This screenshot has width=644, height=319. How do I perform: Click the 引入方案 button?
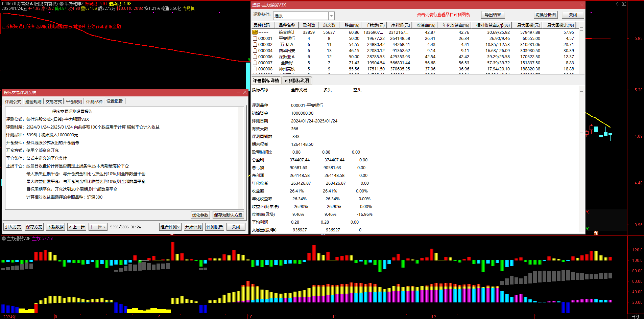13,227
